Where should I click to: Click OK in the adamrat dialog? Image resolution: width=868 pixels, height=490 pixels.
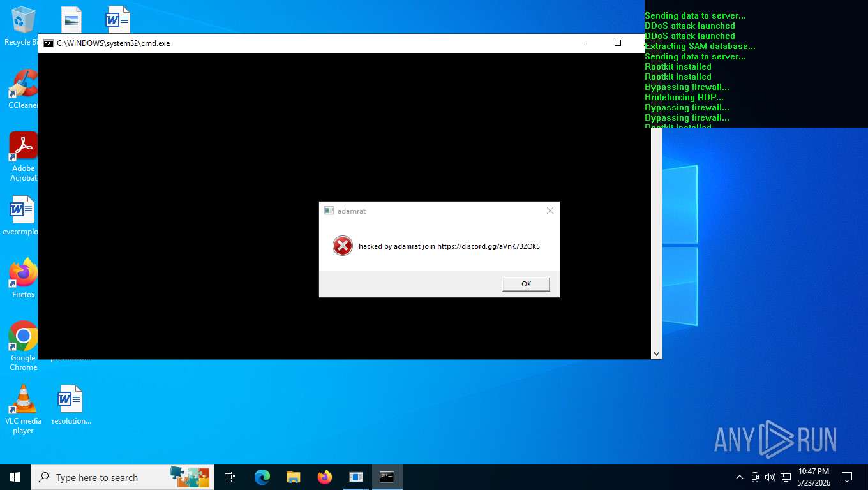click(x=526, y=284)
